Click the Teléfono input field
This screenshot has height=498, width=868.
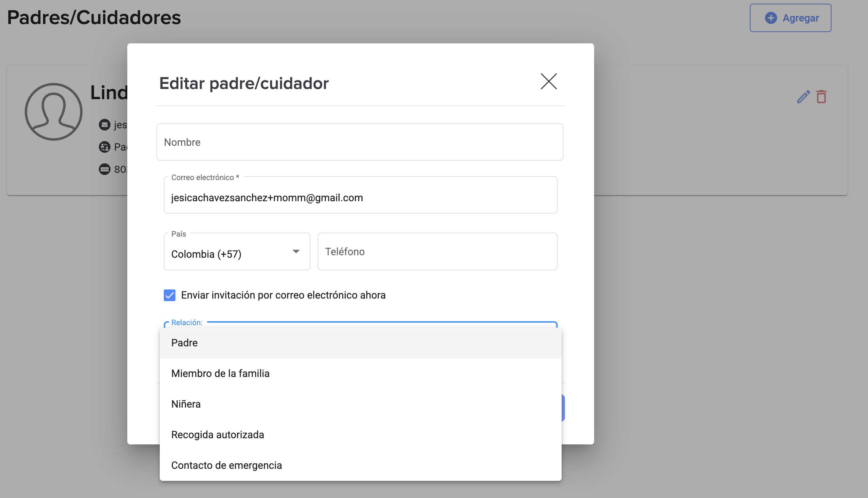(437, 252)
